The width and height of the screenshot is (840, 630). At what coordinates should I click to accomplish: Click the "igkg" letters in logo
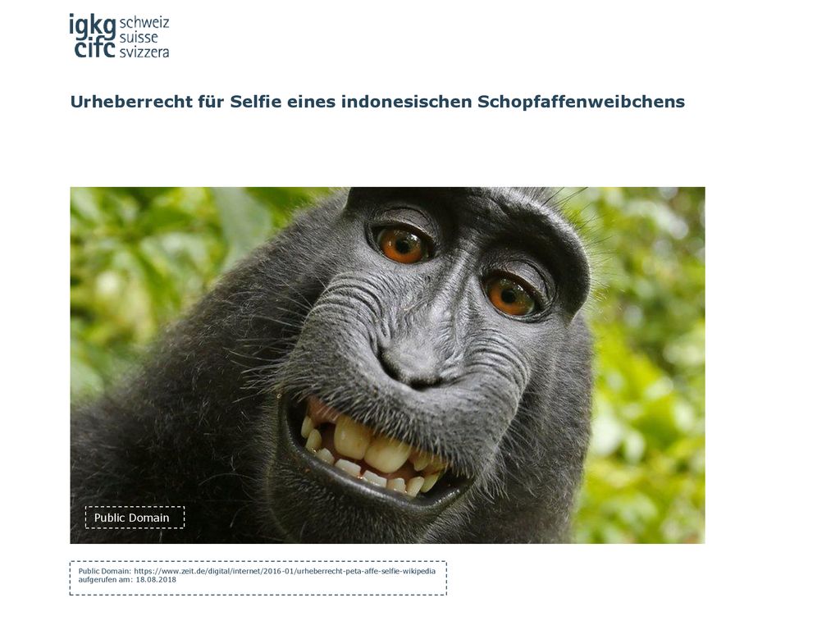point(92,25)
